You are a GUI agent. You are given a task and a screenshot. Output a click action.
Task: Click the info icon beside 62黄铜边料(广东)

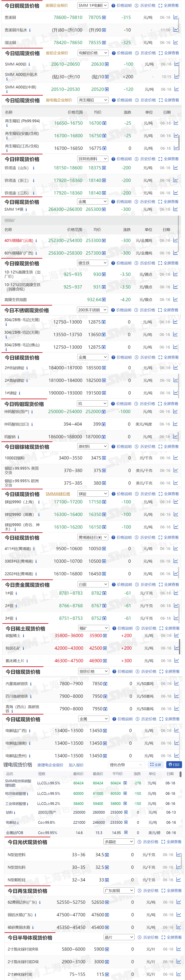40,902
